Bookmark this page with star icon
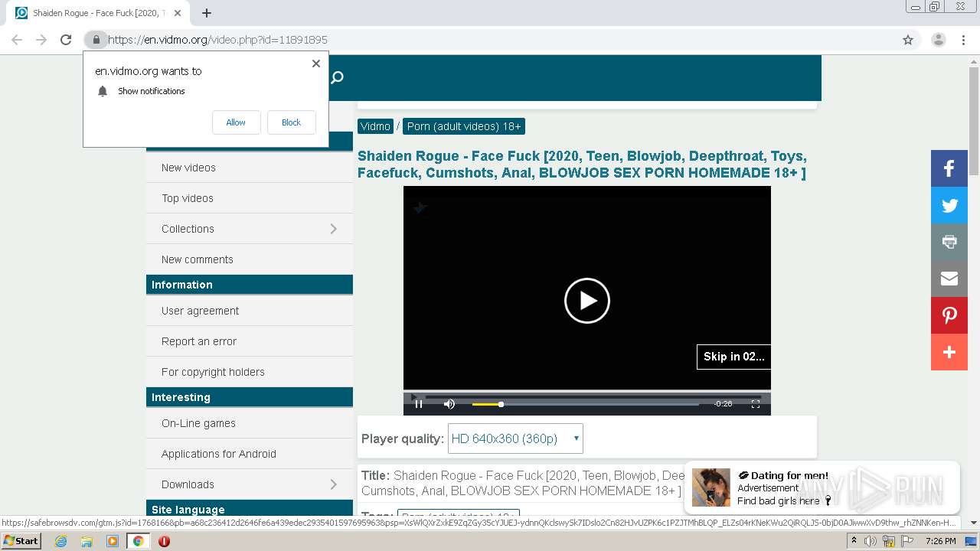Viewport: 980px width, 551px height. point(908,40)
